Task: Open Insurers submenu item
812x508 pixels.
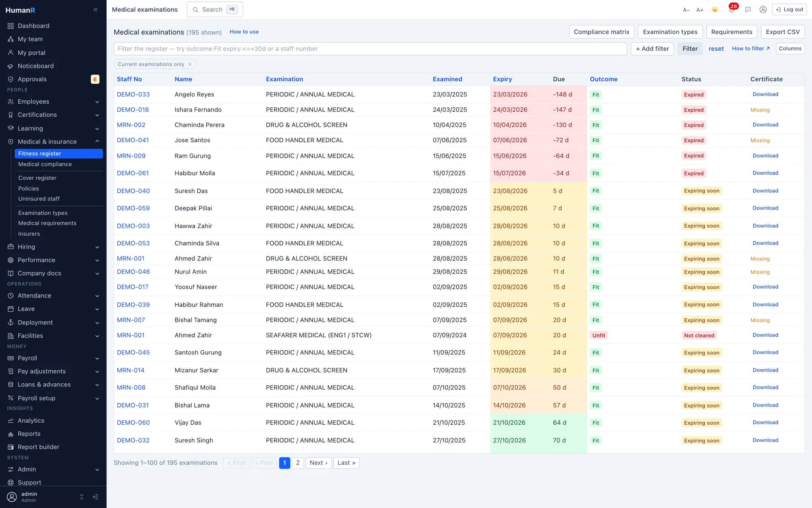Action: point(29,234)
